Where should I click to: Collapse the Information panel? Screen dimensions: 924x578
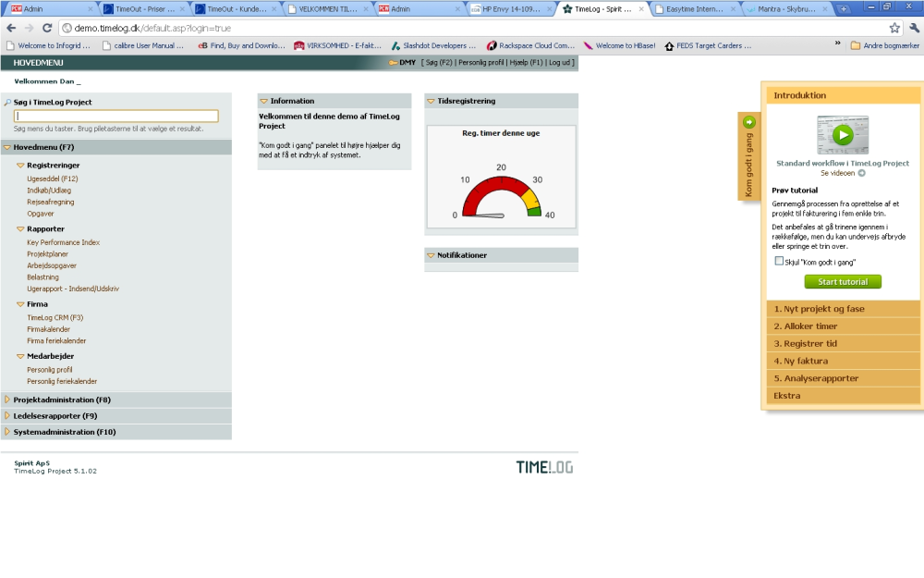263,101
